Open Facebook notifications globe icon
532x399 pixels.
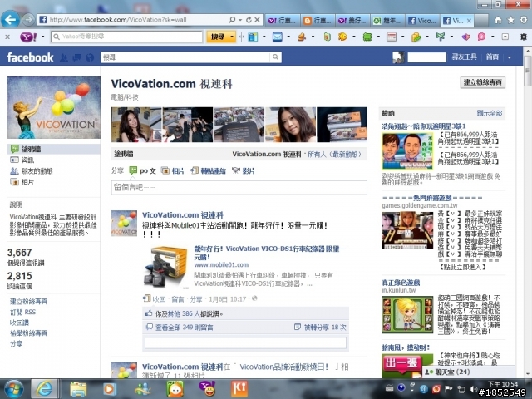tap(90, 57)
